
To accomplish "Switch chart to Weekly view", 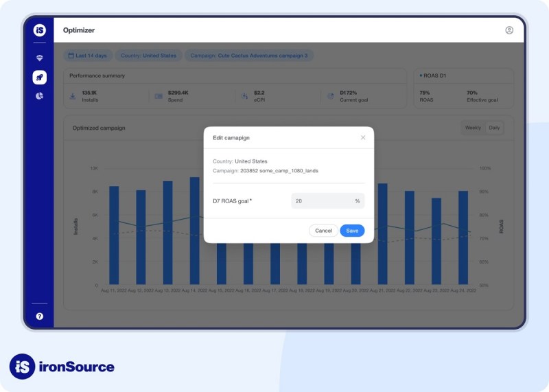I will [x=473, y=128].
